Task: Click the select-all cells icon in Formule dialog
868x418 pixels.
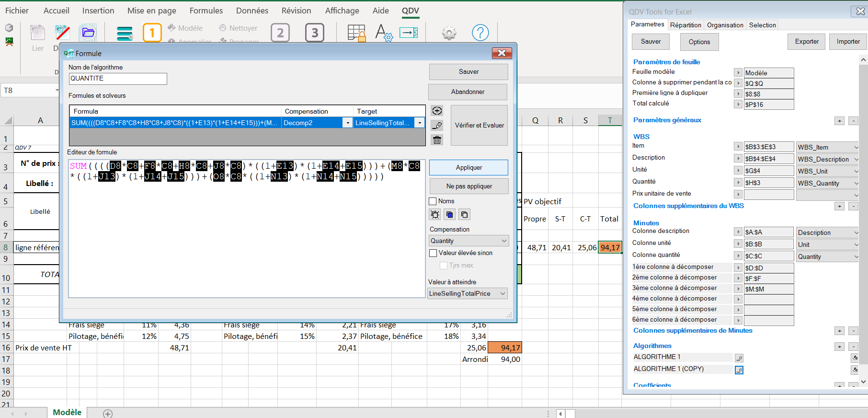Action: click(x=435, y=214)
